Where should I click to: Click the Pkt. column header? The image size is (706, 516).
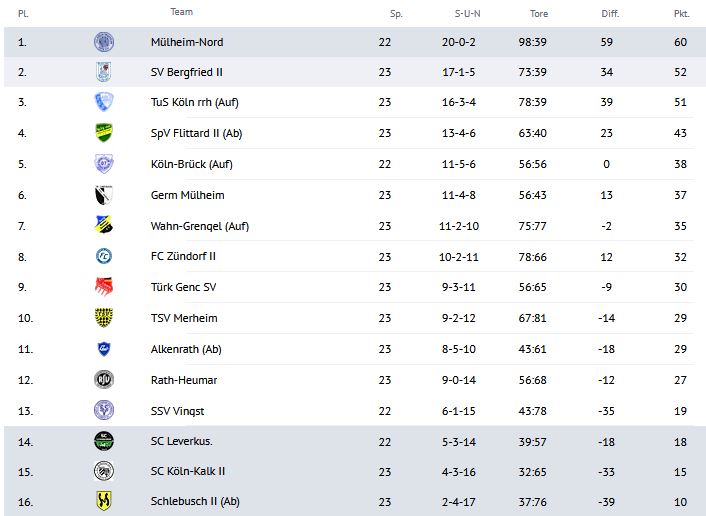click(681, 14)
